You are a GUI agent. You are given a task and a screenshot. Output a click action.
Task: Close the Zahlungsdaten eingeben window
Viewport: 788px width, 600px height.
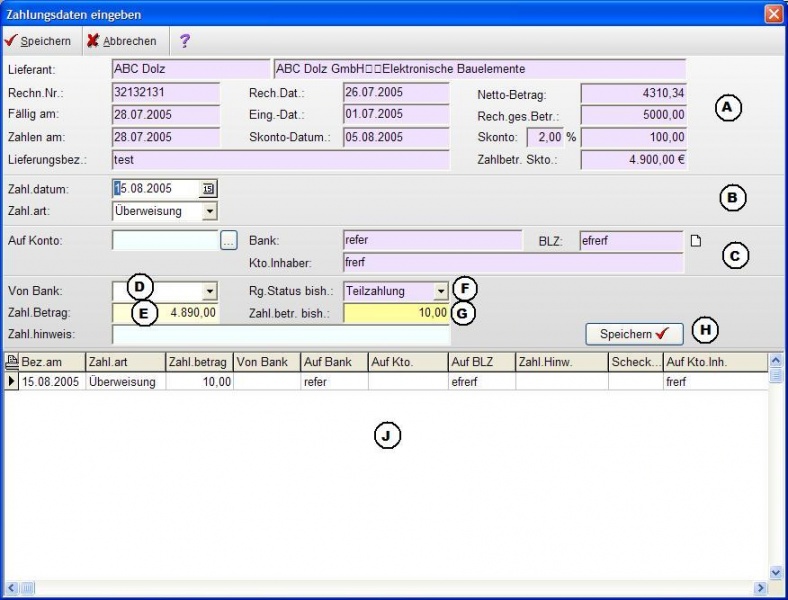click(x=773, y=14)
